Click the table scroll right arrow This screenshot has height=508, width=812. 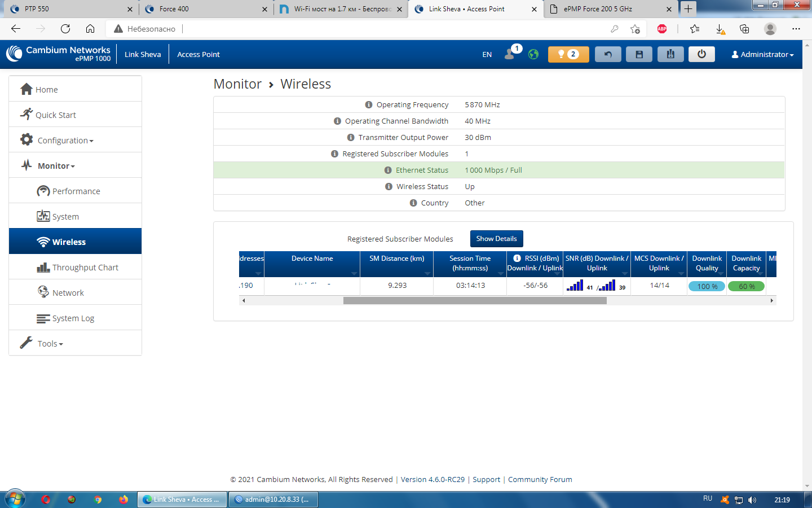click(x=772, y=300)
